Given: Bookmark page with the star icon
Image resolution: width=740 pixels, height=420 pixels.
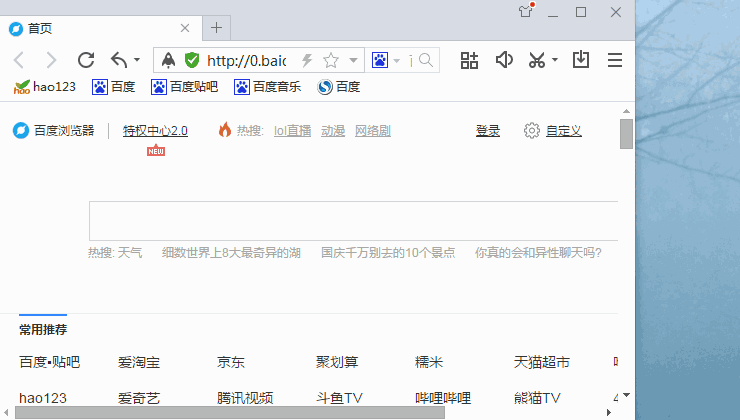Looking at the screenshot, I should pyautogui.click(x=331, y=61).
